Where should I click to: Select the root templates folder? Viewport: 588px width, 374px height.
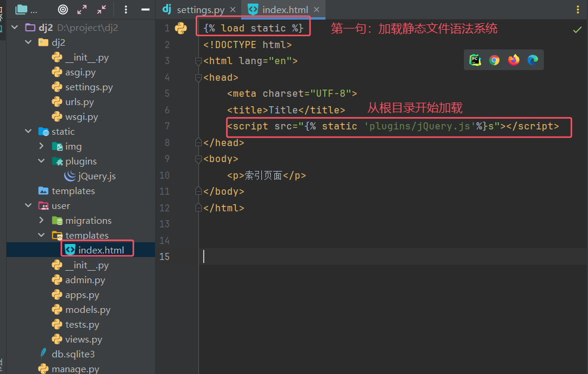coord(73,191)
